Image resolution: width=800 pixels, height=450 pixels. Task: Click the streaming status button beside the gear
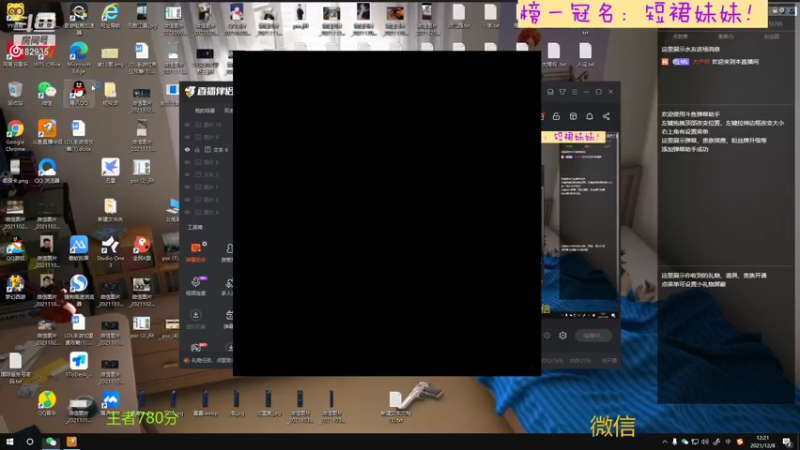[x=593, y=335]
